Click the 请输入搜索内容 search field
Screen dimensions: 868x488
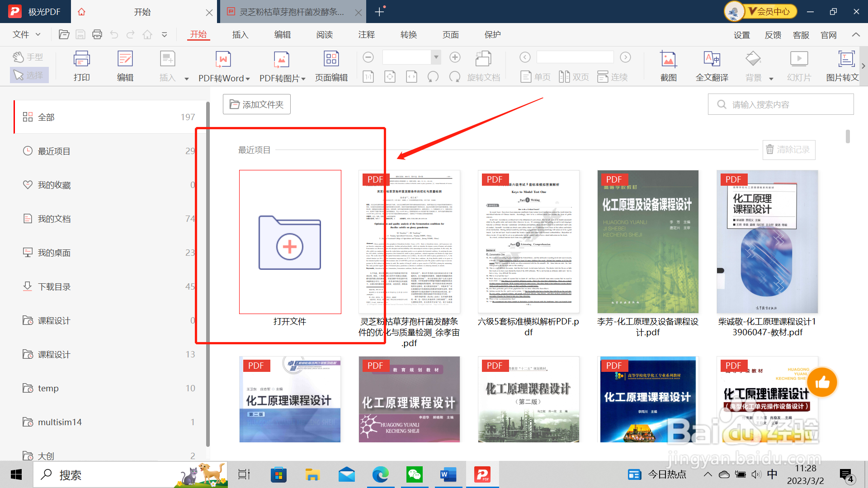[781, 104]
